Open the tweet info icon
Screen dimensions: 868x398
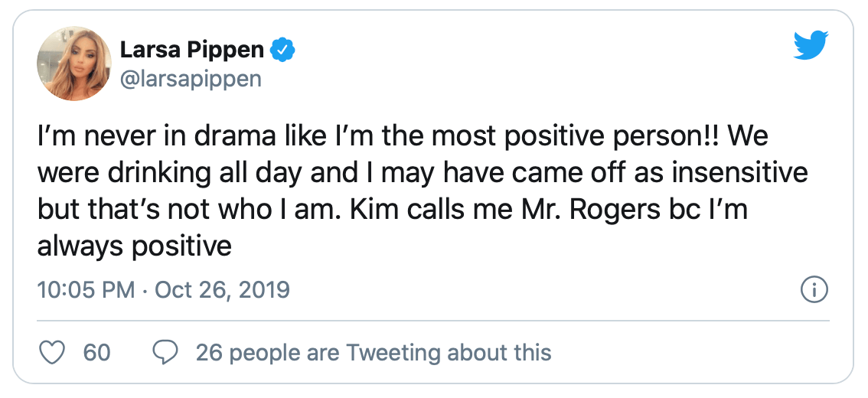[x=812, y=291]
